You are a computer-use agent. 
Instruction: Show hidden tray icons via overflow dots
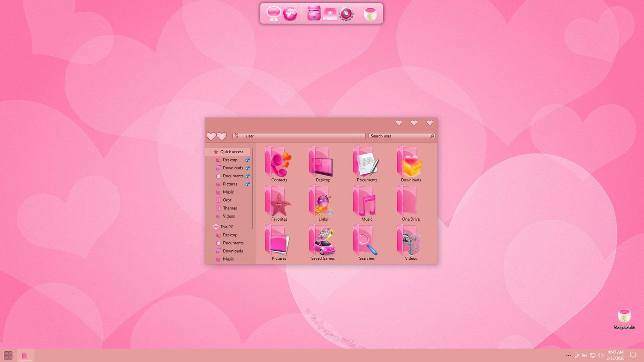coord(568,356)
